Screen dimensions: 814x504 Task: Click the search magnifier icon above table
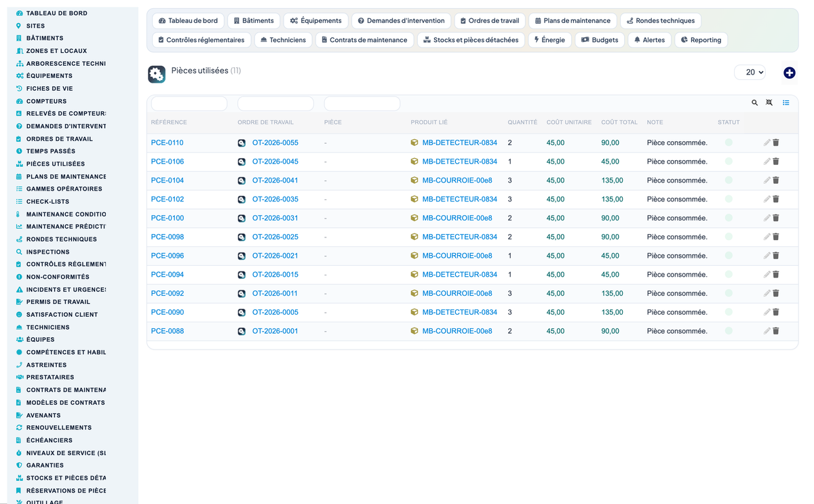(x=754, y=103)
